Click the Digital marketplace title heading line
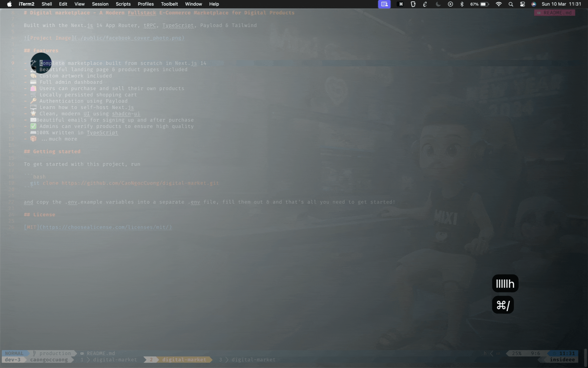 pos(159,13)
